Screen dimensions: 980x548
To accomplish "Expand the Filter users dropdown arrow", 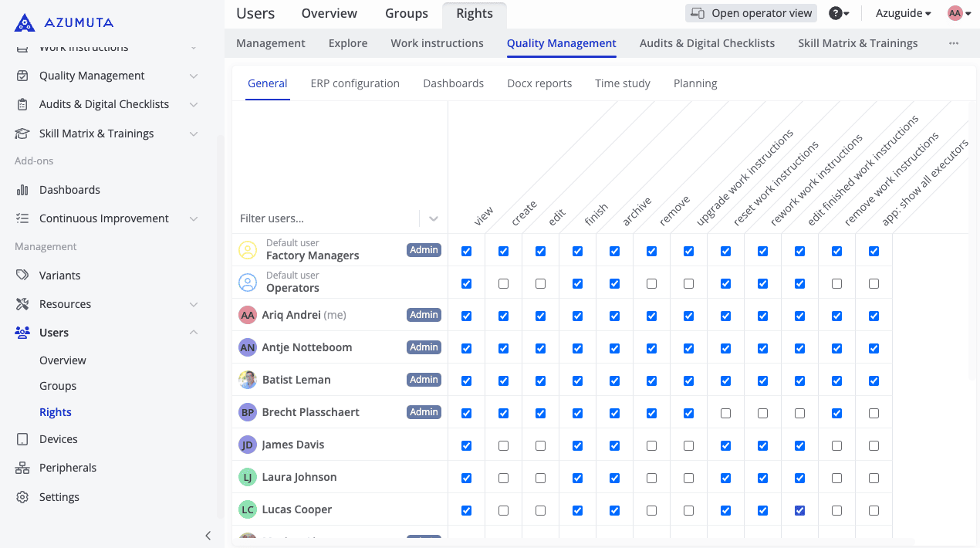I will 434,218.
